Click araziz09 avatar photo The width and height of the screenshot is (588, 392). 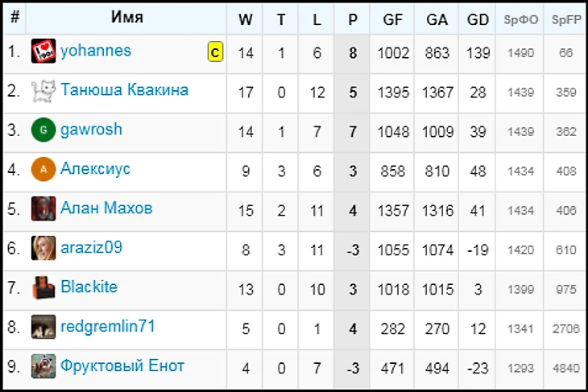pos(43,248)
